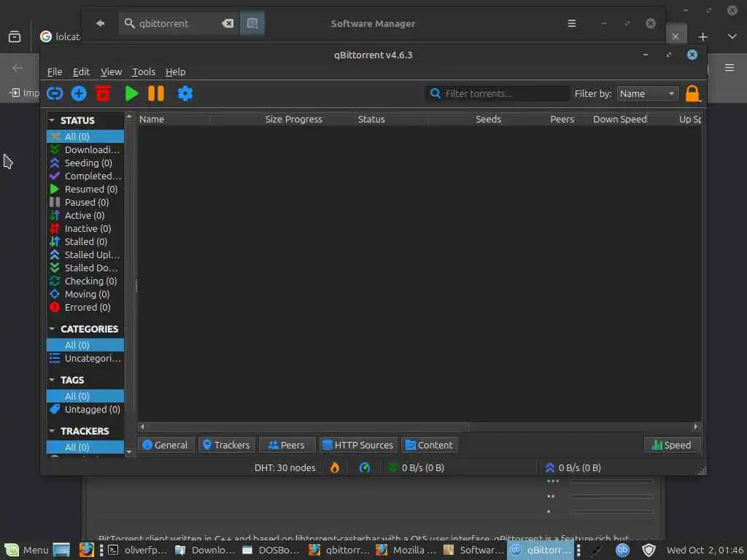Open the Speed graph tab

(x=672, y=446)
